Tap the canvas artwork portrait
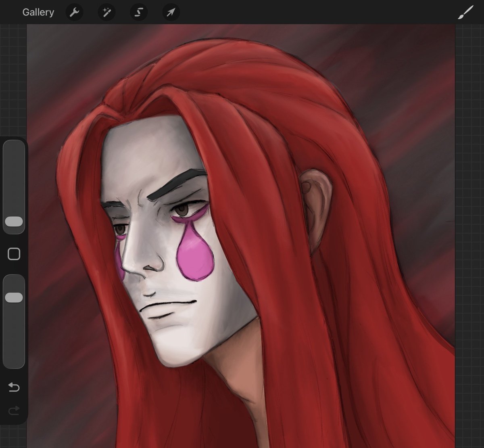The image size is (484, 448). 241,236
